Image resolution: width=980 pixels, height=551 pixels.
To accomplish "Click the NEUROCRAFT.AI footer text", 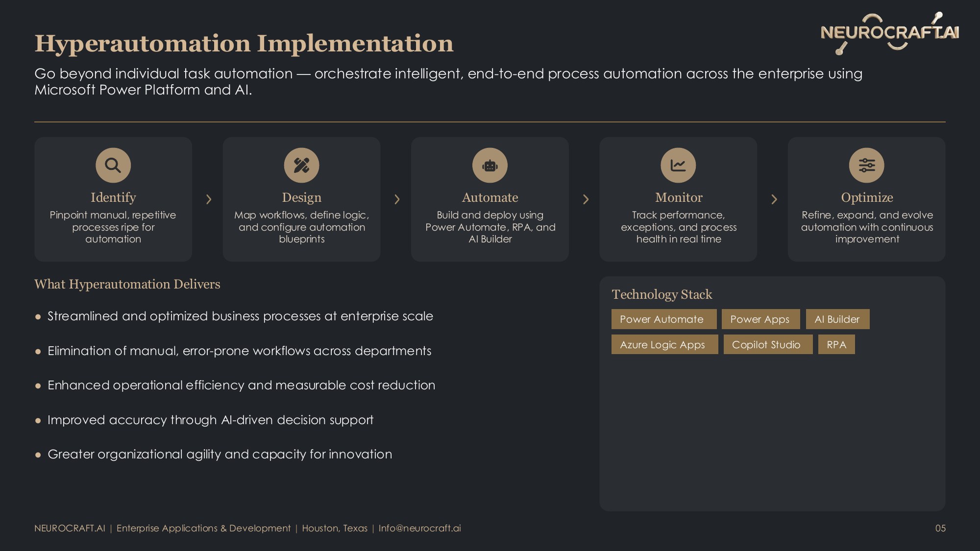I will pos(70,528).
